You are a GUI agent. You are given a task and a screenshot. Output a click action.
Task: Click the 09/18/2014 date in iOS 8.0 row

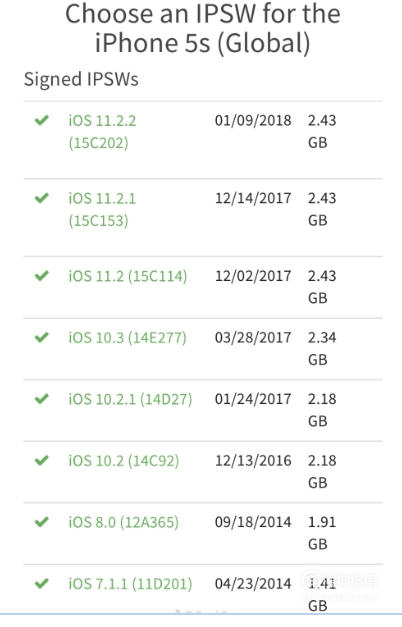pos(253,522)
